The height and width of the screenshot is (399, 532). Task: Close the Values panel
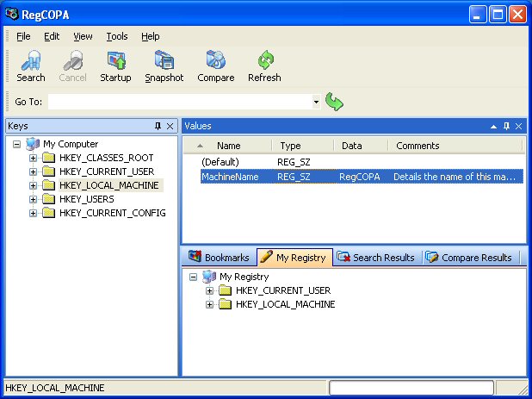pyautogui.click(x=518, y=127)
